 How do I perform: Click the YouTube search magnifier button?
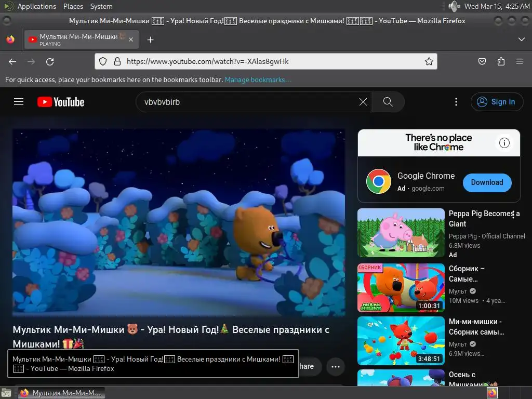[x=388, y=102]
